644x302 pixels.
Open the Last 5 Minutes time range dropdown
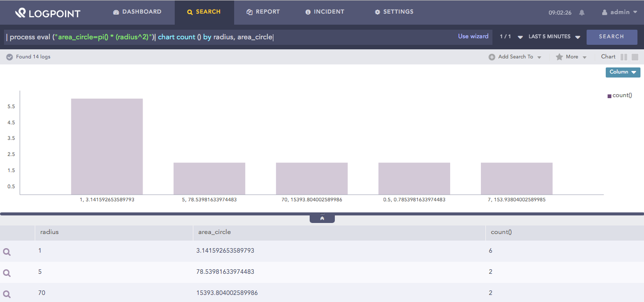(x=554, y=37)
